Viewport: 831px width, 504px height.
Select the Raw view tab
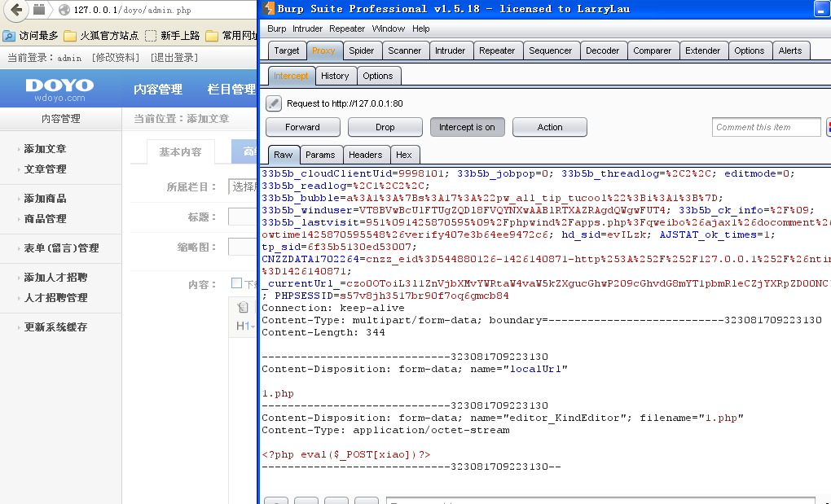(283, 155)
